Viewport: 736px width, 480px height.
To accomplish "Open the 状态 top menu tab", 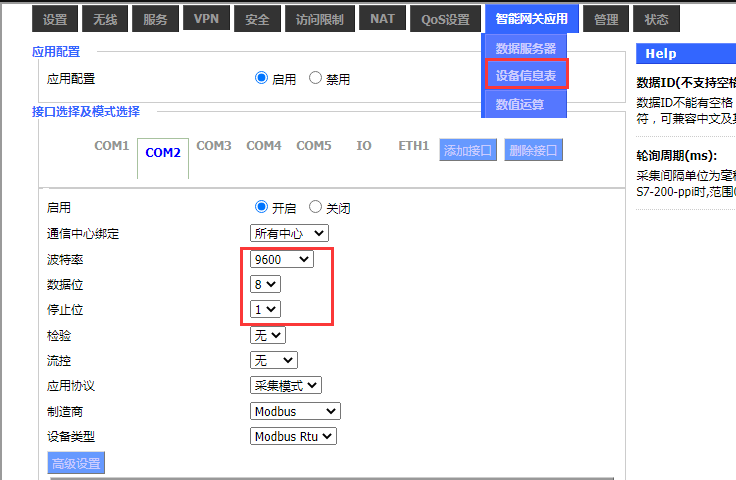I will (x=656, y=19).
